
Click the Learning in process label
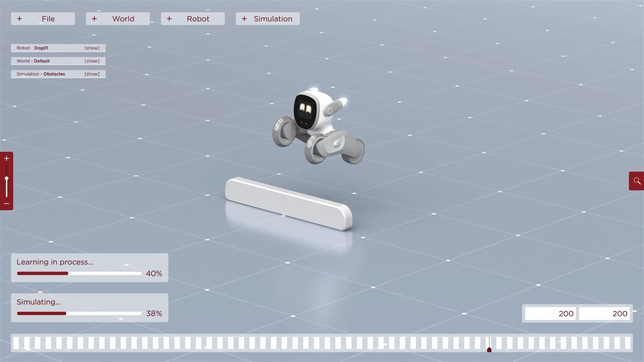tap(55, 262)
